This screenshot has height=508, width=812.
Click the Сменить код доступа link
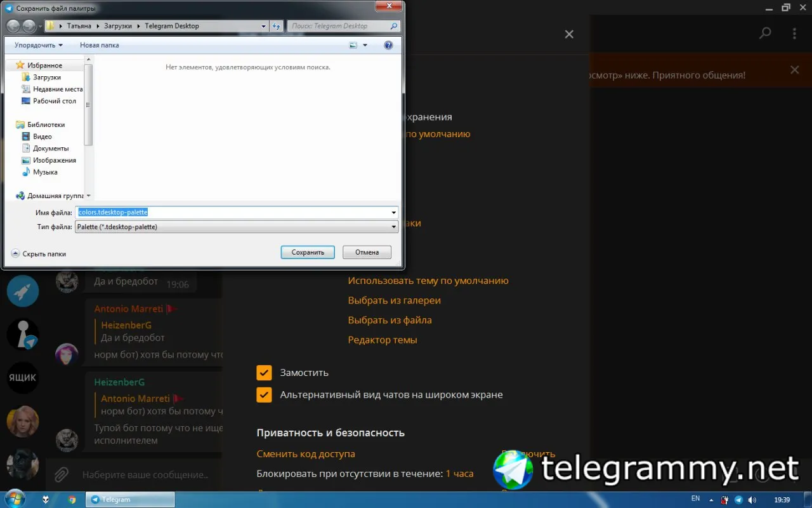click(306, 454)
